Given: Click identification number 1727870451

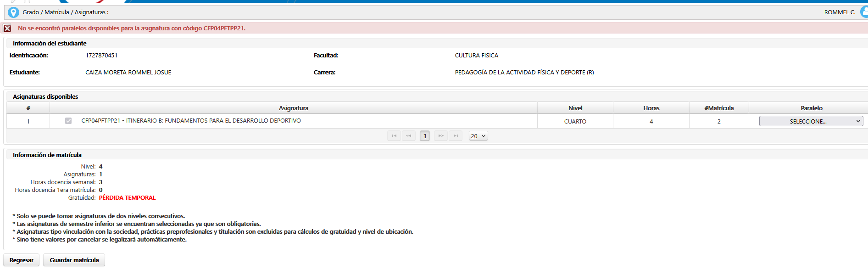Looking at the screenshot, I should tap(101, 56).
